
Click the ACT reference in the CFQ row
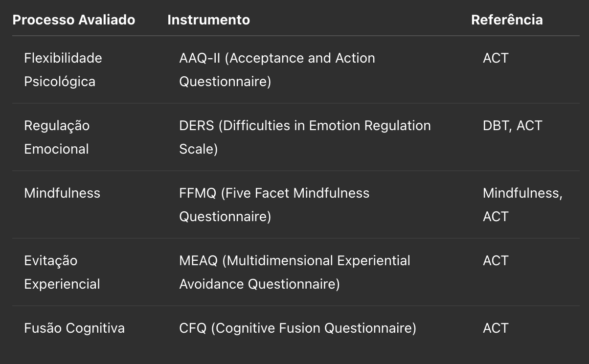coord(496,328)
